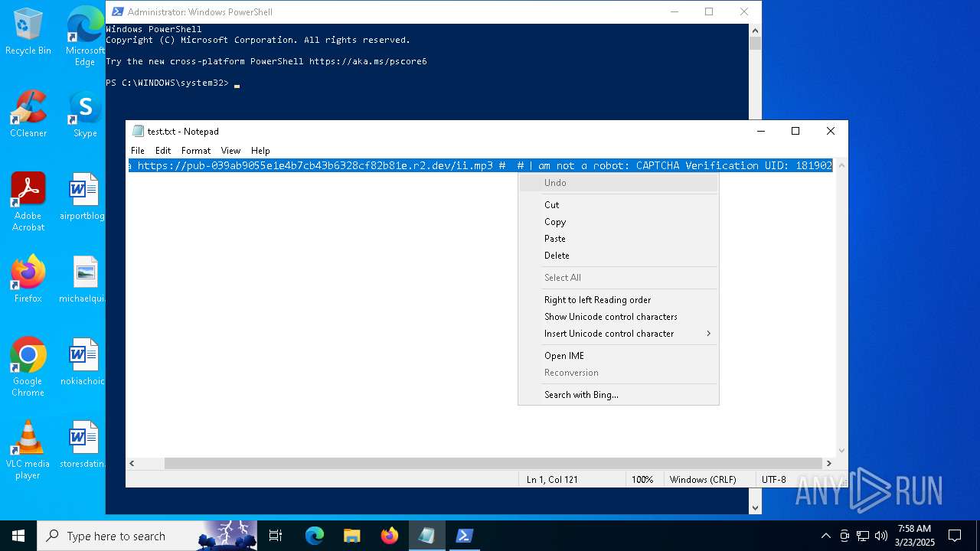Screen dimensions: 980x551
Task: Maximize the Notepad window
Action: tap(795, 131)
